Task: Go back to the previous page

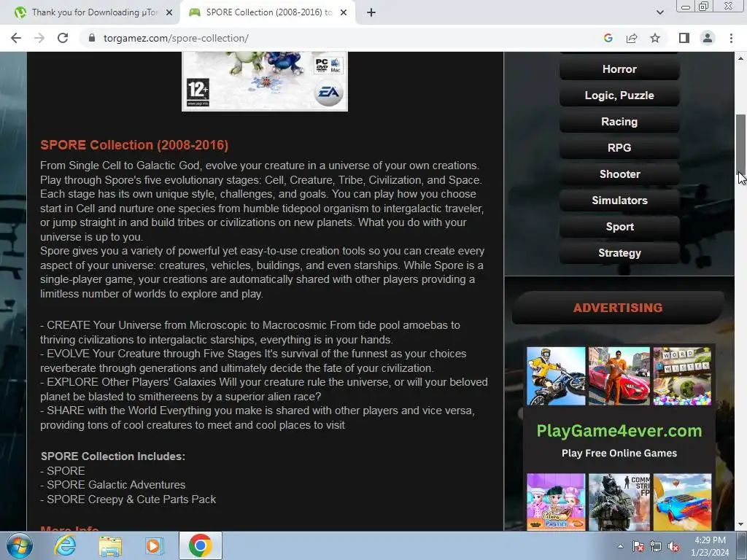Action: (16, 38)
